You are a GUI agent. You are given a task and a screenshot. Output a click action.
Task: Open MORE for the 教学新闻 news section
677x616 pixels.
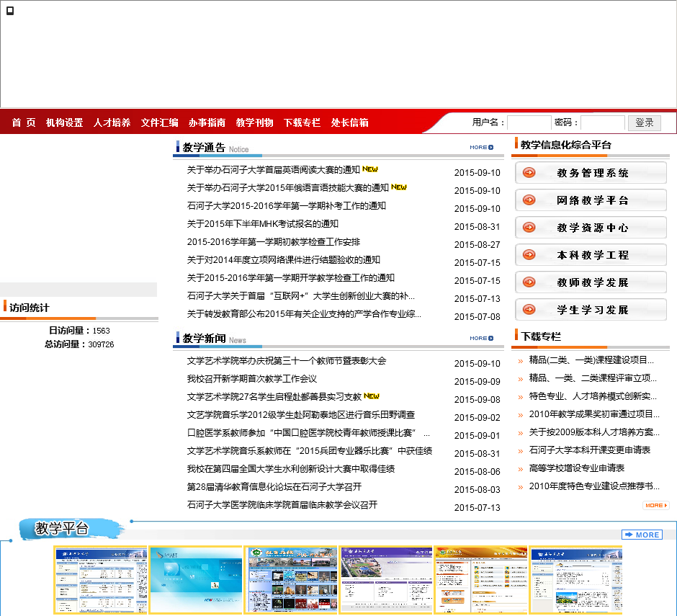click(481, 338)
